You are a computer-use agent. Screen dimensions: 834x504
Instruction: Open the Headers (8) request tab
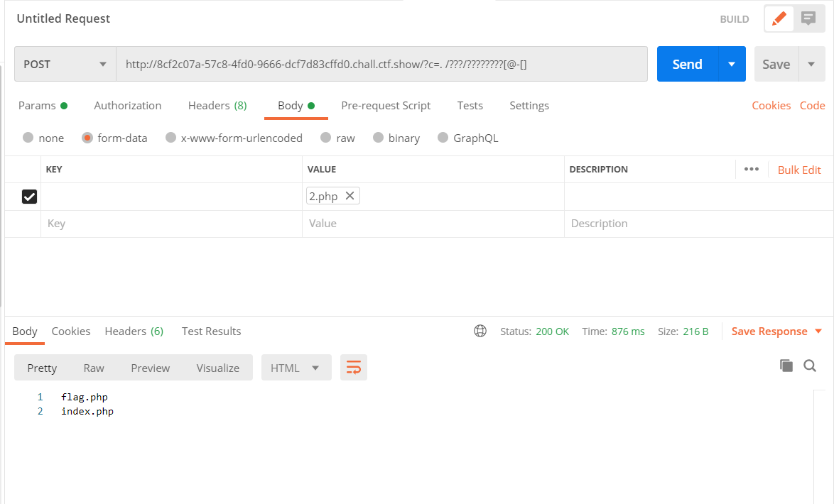pyautogui.click(x=217, y=105)
